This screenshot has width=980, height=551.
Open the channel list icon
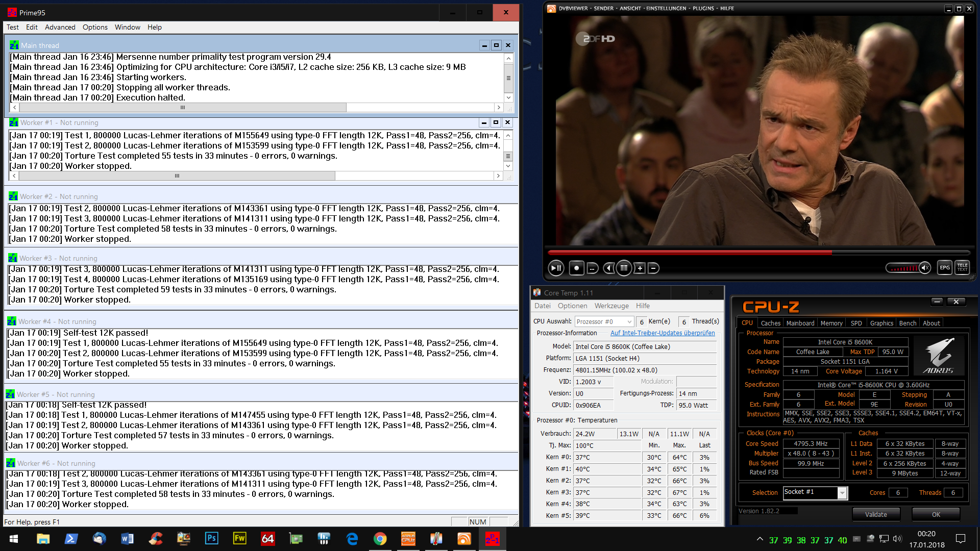click(x=624, y=268)
